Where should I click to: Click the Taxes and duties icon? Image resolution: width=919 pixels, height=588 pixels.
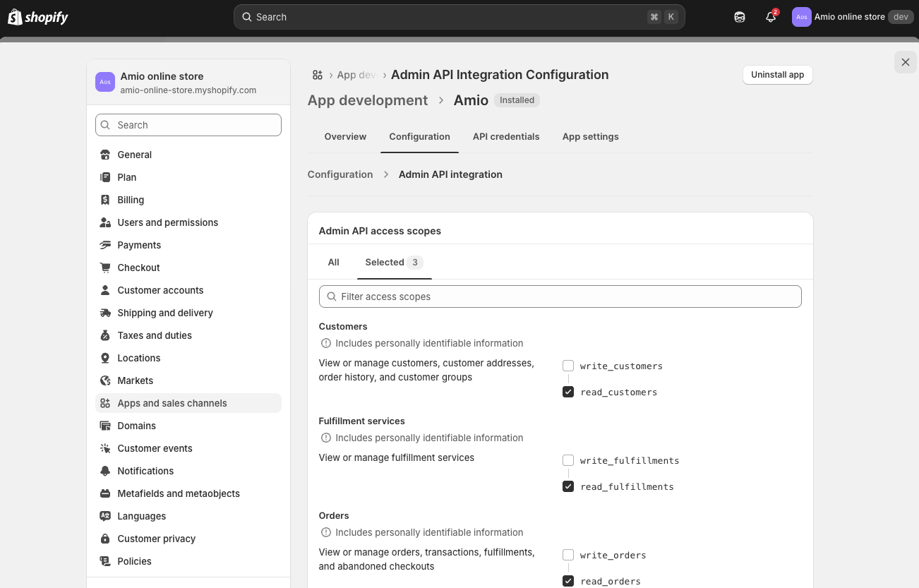105,335
